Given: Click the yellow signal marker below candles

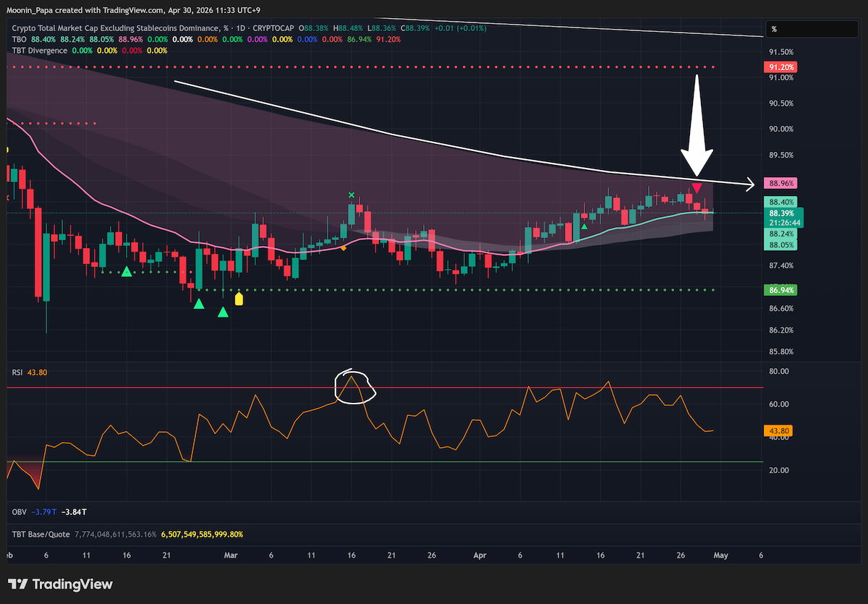Looking at the screenshot, I should pos(239,298).
